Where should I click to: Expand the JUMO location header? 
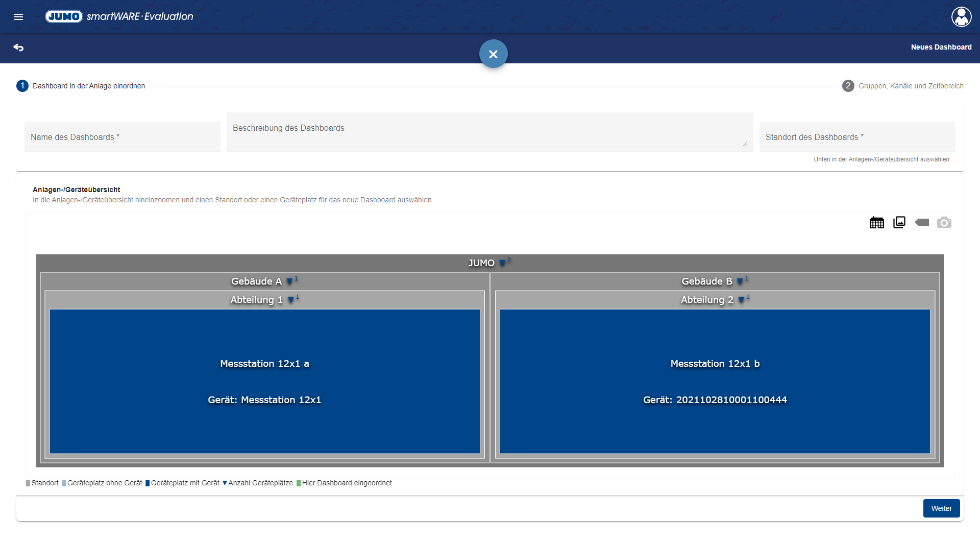[x=482, y=263]
